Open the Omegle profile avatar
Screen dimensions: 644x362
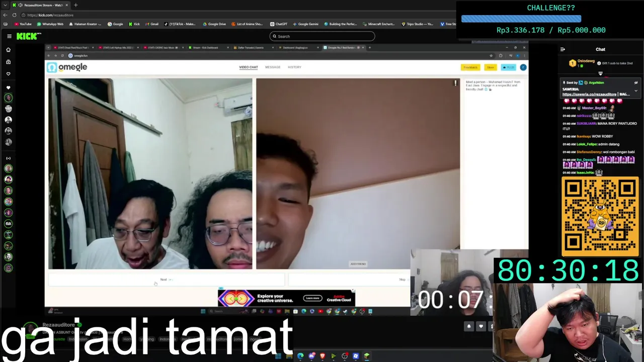(x=523, y=67)
